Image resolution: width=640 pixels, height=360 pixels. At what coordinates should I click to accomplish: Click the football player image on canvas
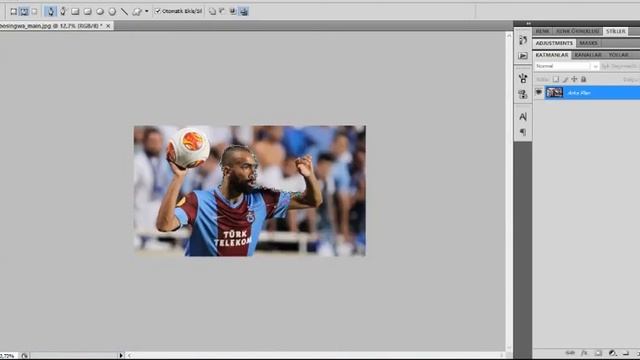[x=250, y=191]
